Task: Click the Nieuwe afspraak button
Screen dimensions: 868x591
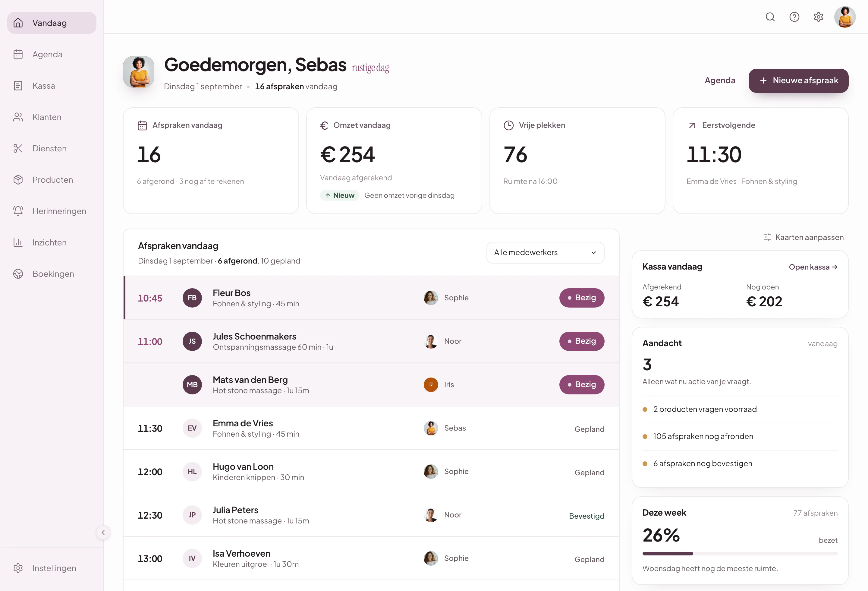Action: pos(798,80)
